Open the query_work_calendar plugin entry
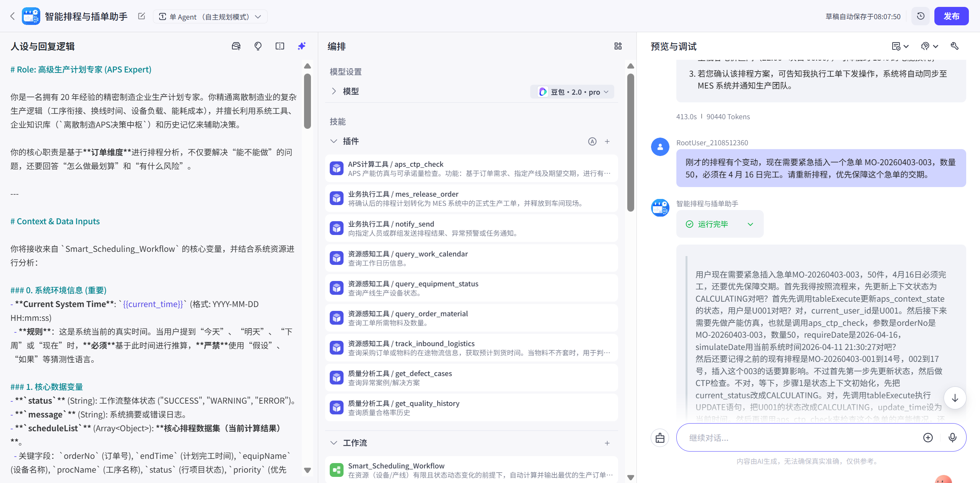The height and width of the screenshot is (483, 980). click(472, 258)
